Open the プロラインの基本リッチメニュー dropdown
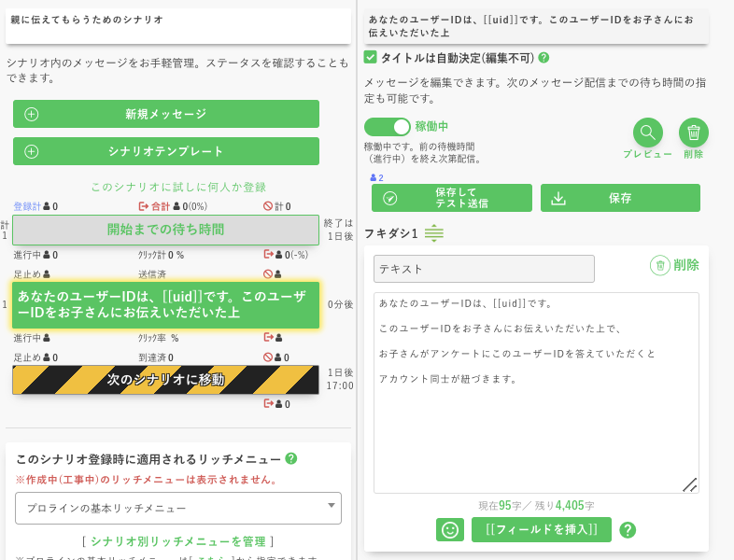Image resolution: width=734 pixels, height=560 pixels. tap(178, 508)
